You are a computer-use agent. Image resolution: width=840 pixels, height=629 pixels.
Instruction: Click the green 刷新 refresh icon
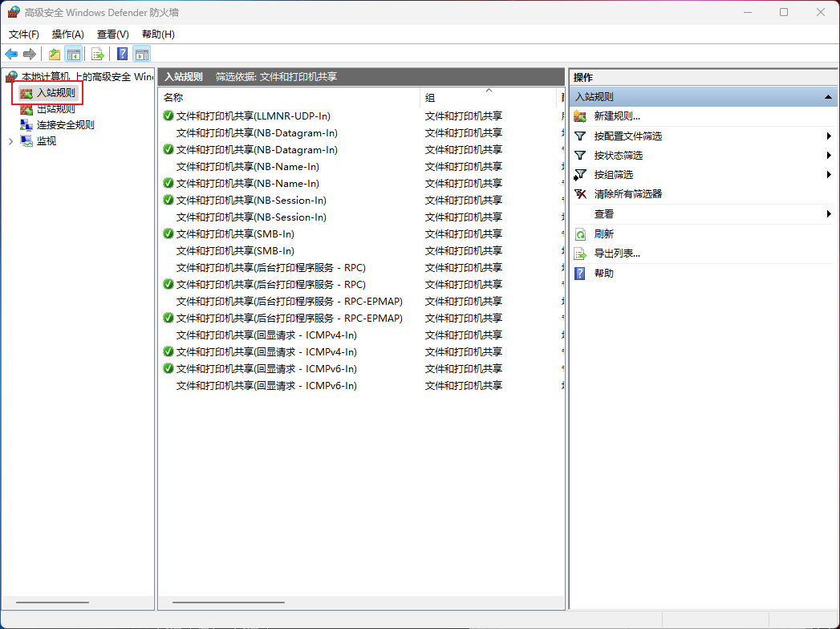[x=580, y=234]
